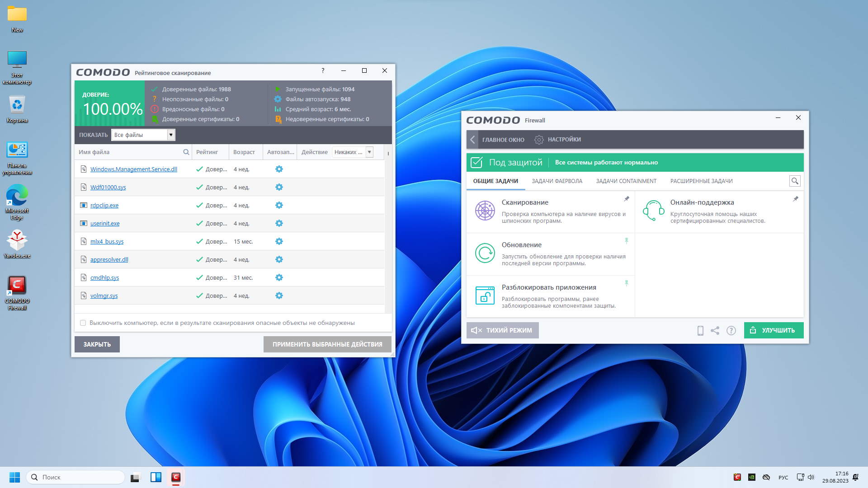This screenshot has height=488, width=868.
Task: Click the share icon in Firewall footer
Action: pos(715,331)
